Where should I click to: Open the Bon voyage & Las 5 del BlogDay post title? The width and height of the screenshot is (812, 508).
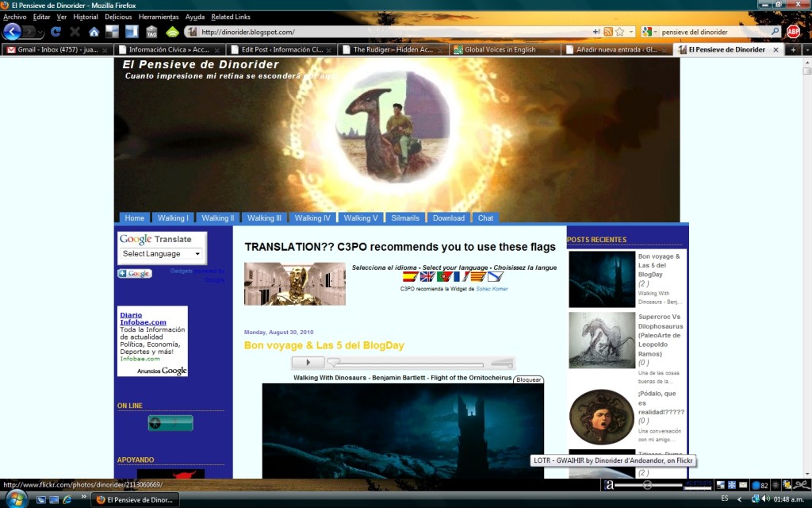(x=324, y=345)
